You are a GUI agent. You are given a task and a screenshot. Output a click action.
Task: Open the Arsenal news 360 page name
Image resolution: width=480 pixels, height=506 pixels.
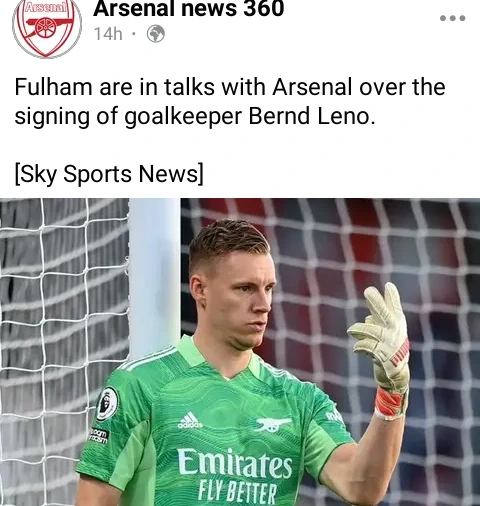[x=189, y=9]
